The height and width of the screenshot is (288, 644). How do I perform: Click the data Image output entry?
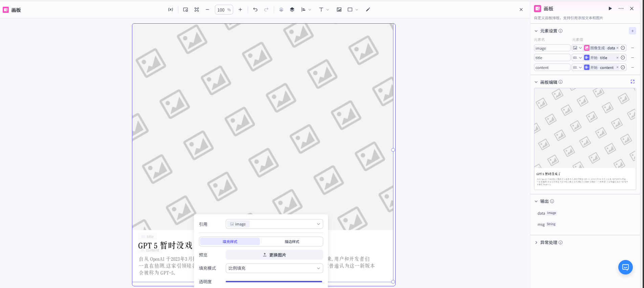pos(547,213)
